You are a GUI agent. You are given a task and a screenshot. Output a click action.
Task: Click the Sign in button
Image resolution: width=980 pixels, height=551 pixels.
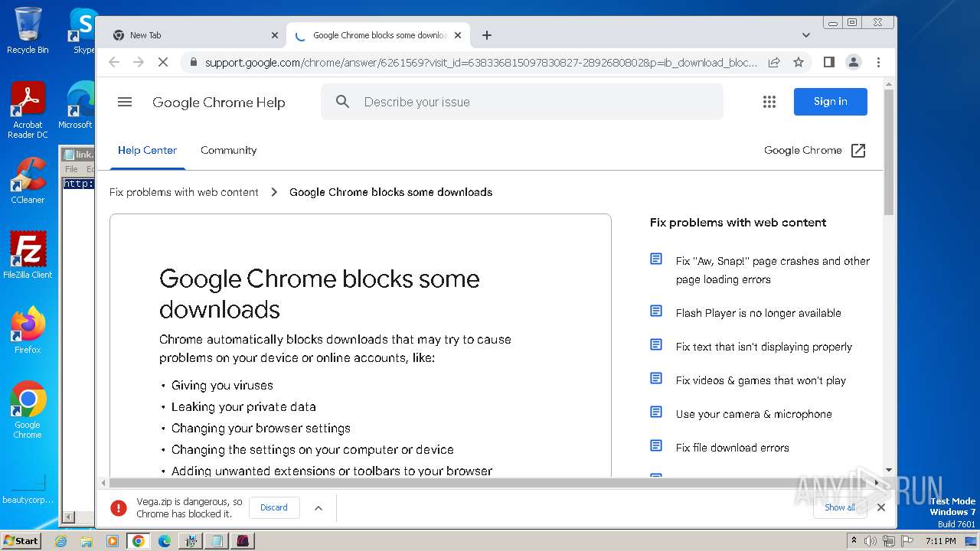(830, 102)
